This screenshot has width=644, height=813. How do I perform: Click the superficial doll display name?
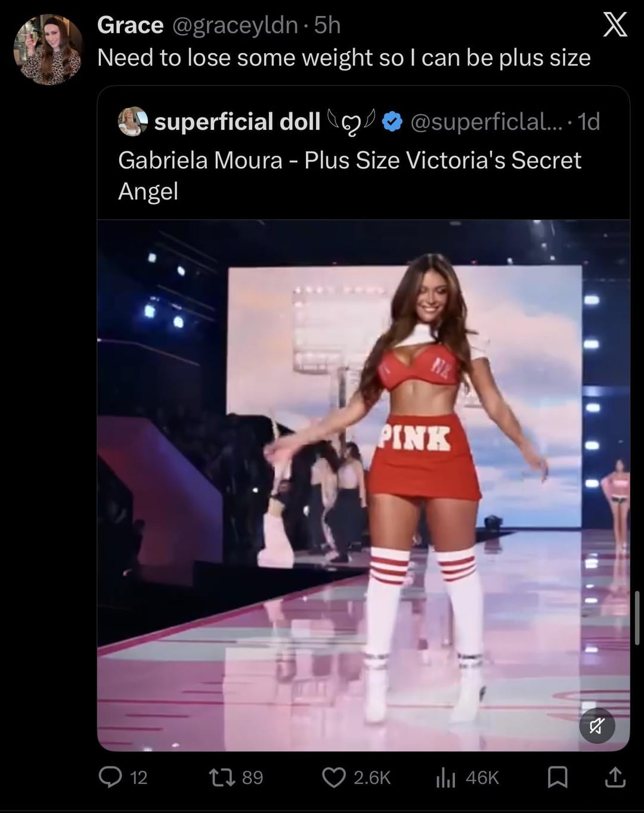(x=237, y=122)
